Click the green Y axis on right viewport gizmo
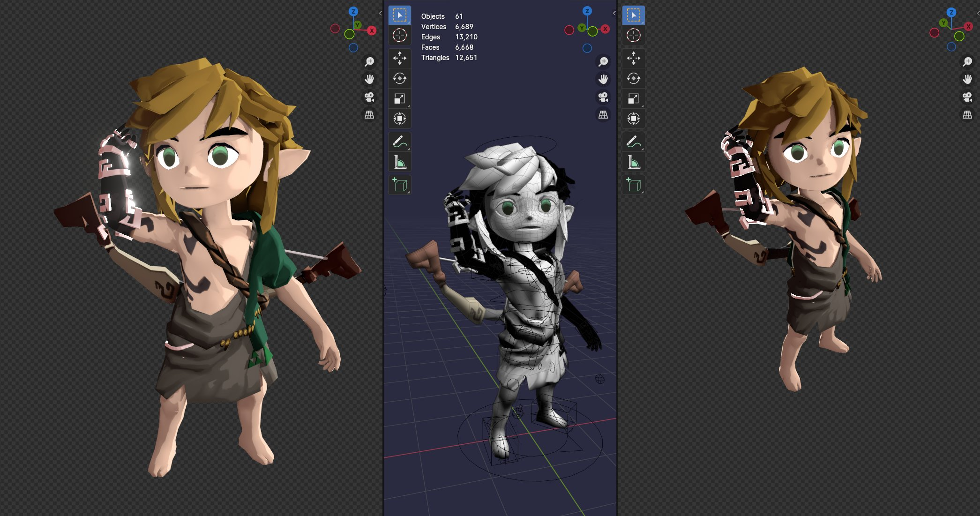 [943, 22]
